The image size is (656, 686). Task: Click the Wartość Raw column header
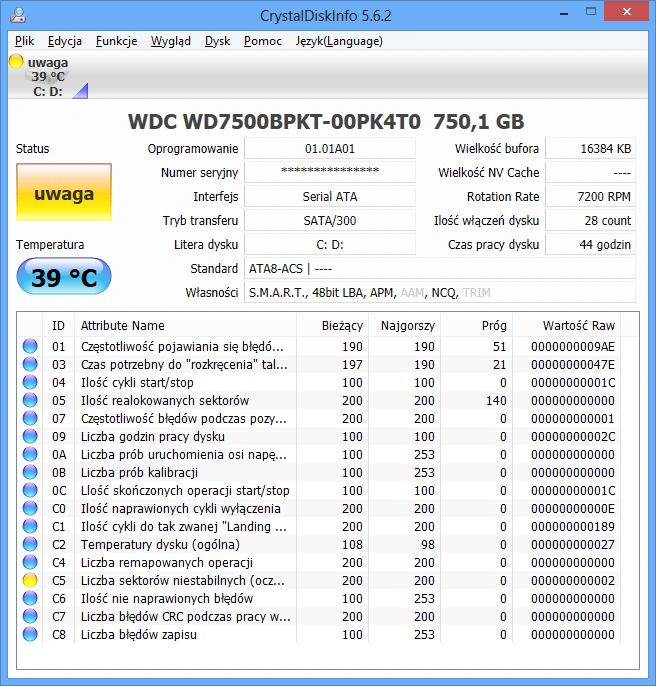tap(567, 326)
